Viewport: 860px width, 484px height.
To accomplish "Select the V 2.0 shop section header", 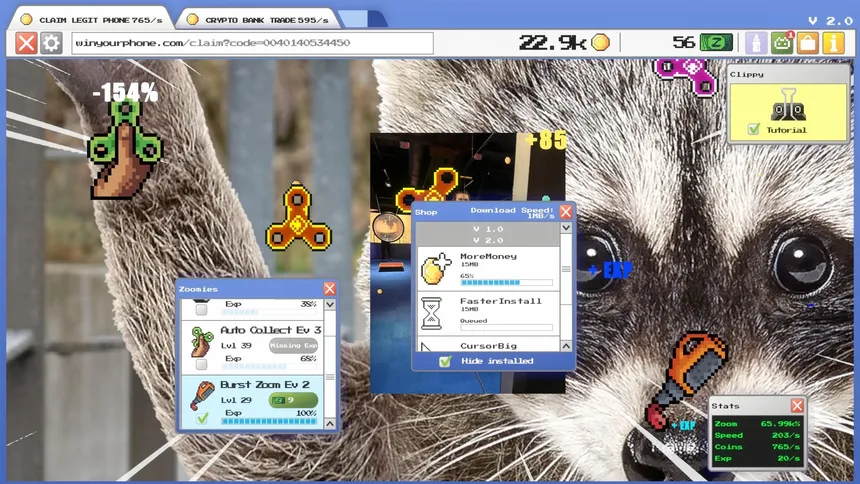I will [x=488, y=240].
